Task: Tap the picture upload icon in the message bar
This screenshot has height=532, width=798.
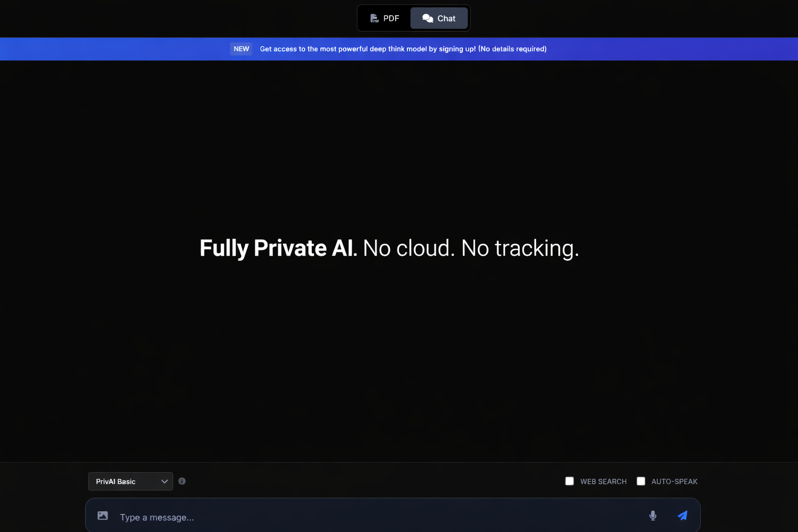Action: click(102, 515)
